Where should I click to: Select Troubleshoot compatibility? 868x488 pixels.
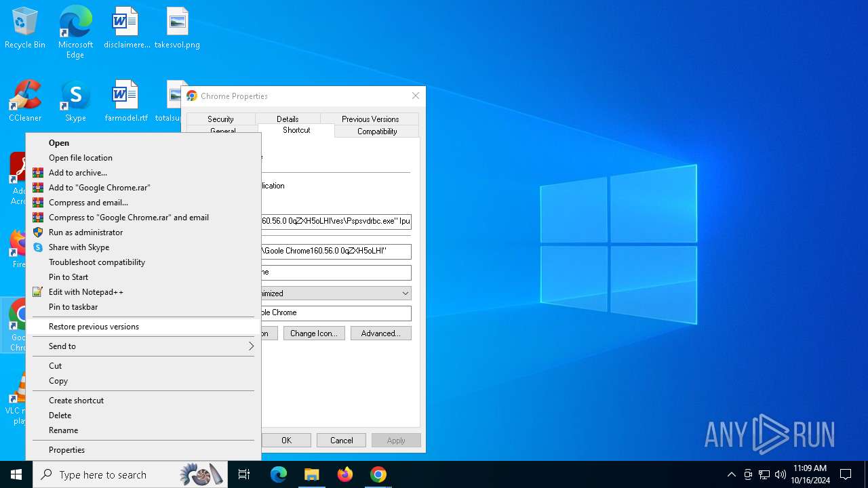[x=143, y=262]
